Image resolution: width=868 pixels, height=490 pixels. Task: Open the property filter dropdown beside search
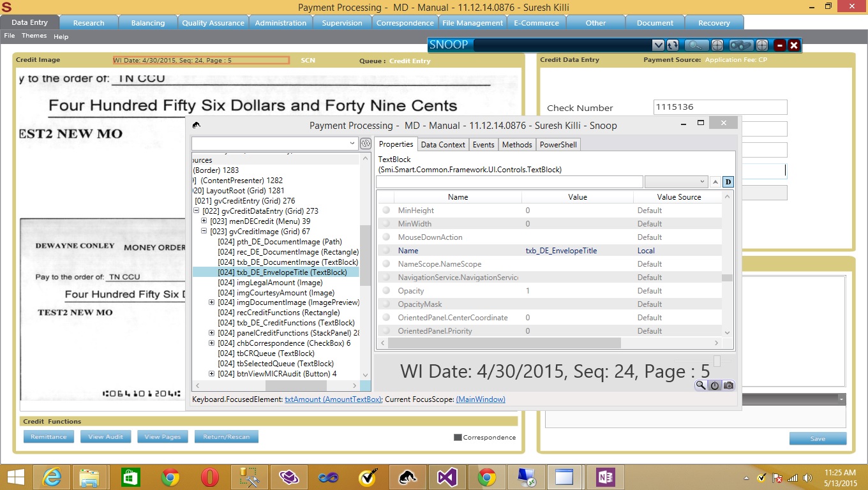(676, 182)
